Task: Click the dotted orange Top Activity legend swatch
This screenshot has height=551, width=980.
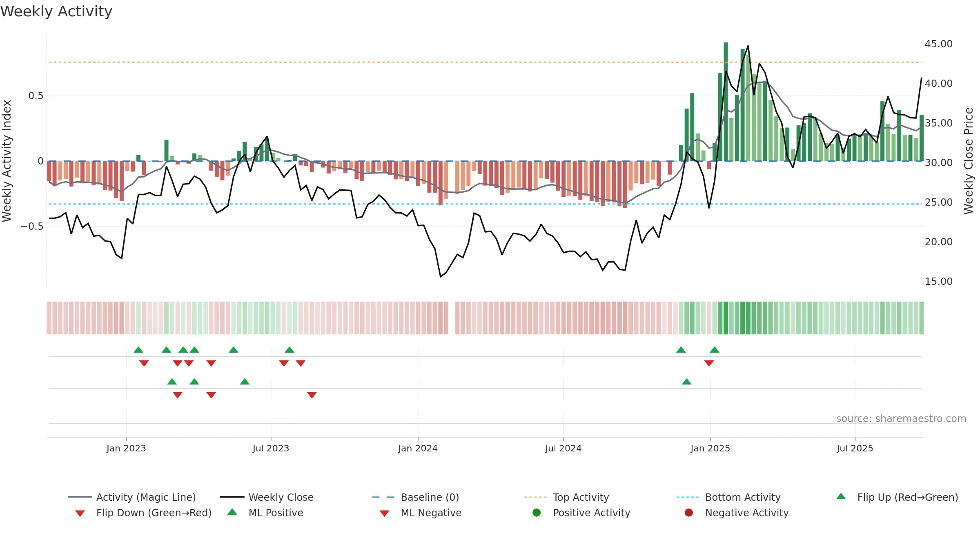Action: click(x=535, y=497)
